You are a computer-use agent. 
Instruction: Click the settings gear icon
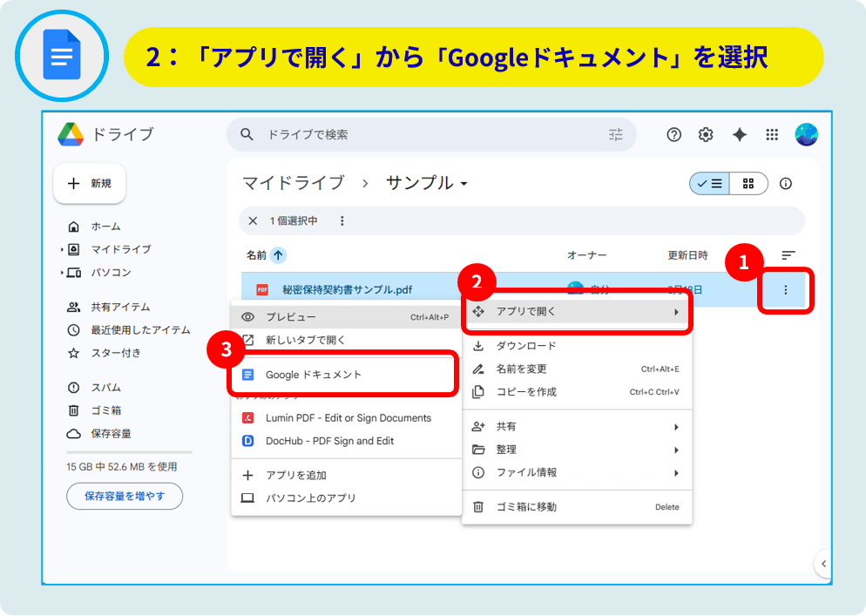(706, 134)
